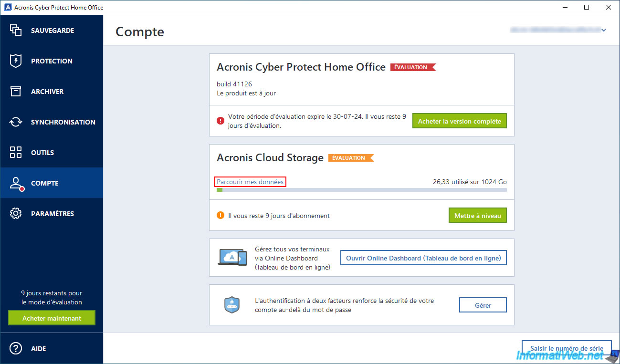Click the cloud storage usage progress bar

362,190
